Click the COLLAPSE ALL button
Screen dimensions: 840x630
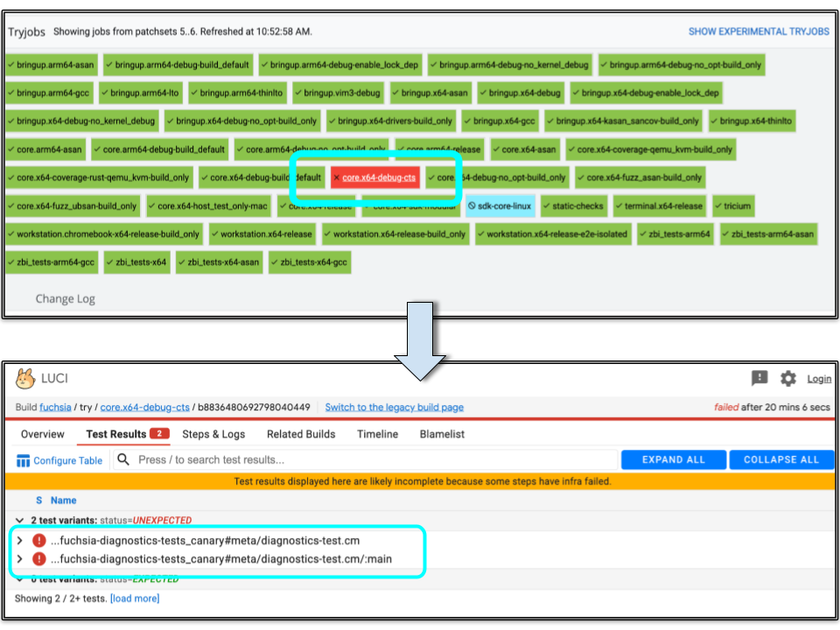pyautogui.click(x=781, y=458)
